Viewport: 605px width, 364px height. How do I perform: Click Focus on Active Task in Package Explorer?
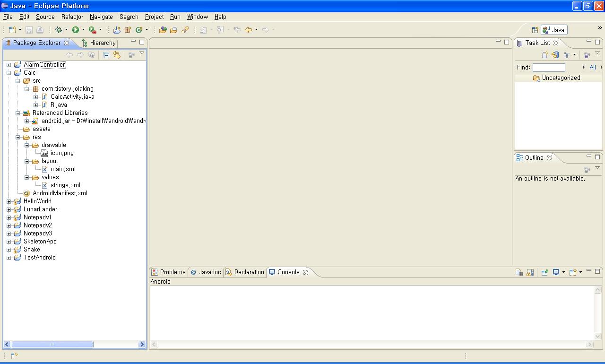click(x=131, y=55)
